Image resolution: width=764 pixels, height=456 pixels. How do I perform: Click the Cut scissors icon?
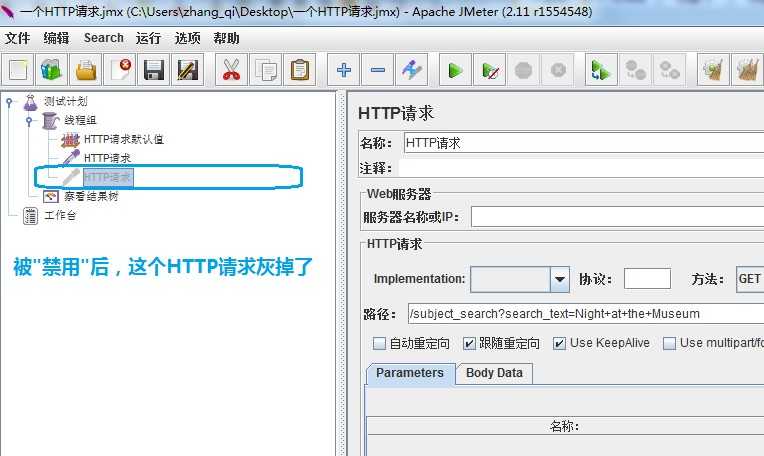231,70
